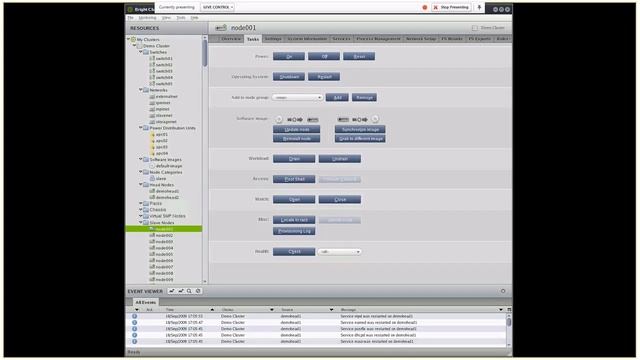The width and height of the screenshot is (640, 360).
Task: Click the Provisioning Log button
Action: [x=294, y=231]
